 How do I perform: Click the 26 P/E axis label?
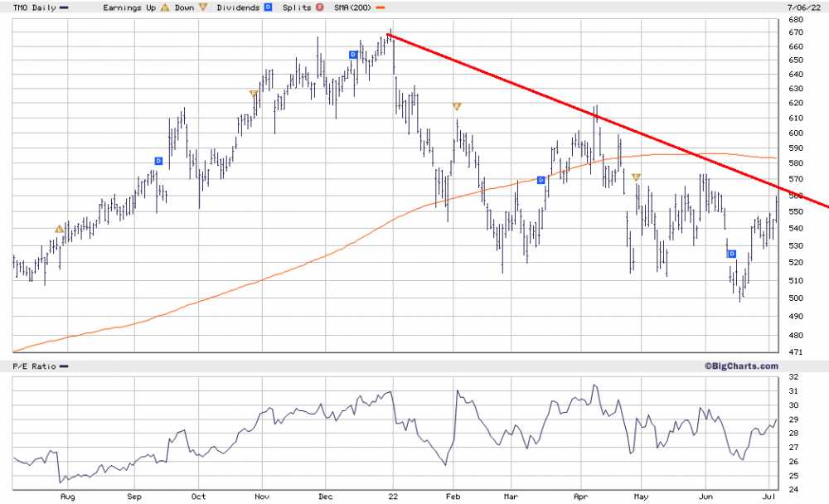click(x=793, y=462)
